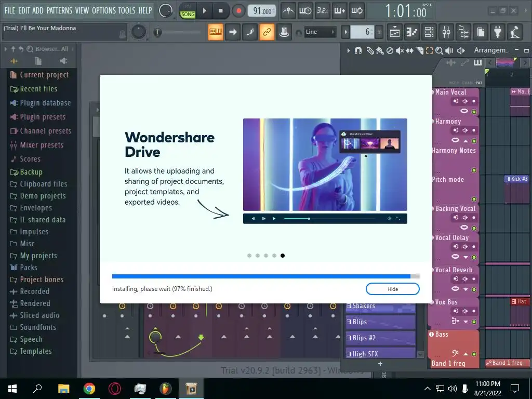Collapse the Vocal Delay track arrow
This screenshot has height=399, width=532.
(x=465, y=257)
